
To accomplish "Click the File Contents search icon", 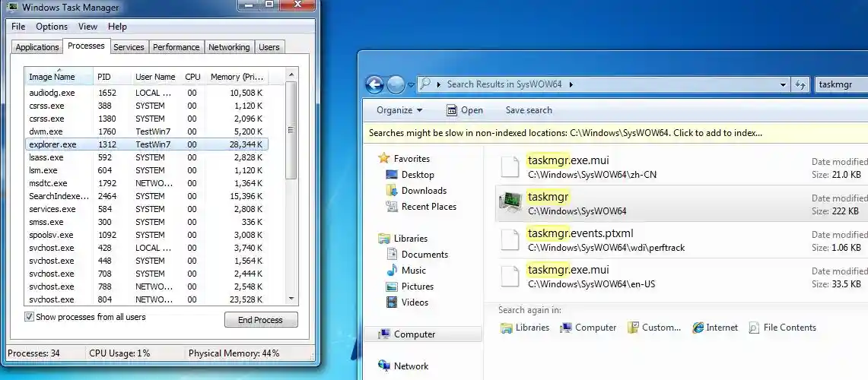I will coord(754,328).
